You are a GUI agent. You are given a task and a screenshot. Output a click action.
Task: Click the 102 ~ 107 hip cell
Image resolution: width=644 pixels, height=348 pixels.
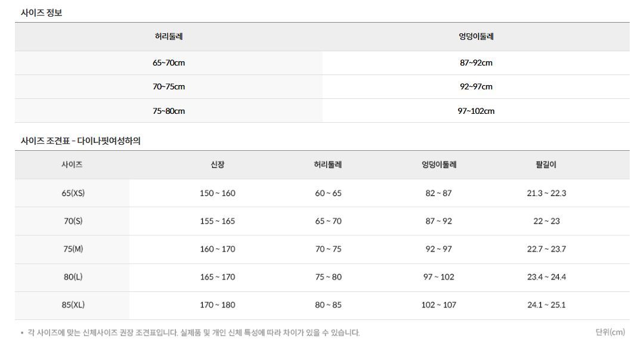439,304
